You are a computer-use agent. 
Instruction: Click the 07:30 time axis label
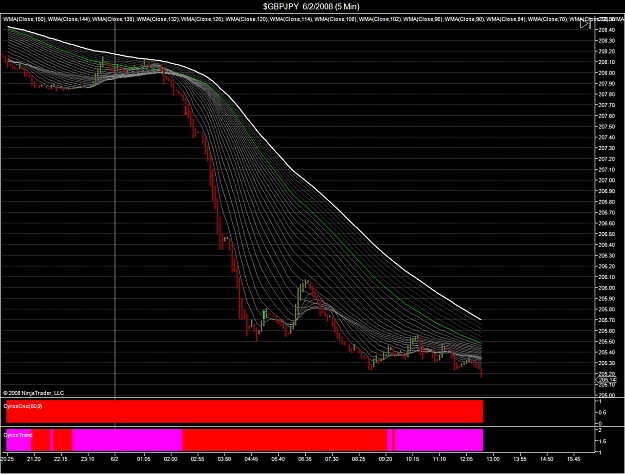click(x=332, y=459)
